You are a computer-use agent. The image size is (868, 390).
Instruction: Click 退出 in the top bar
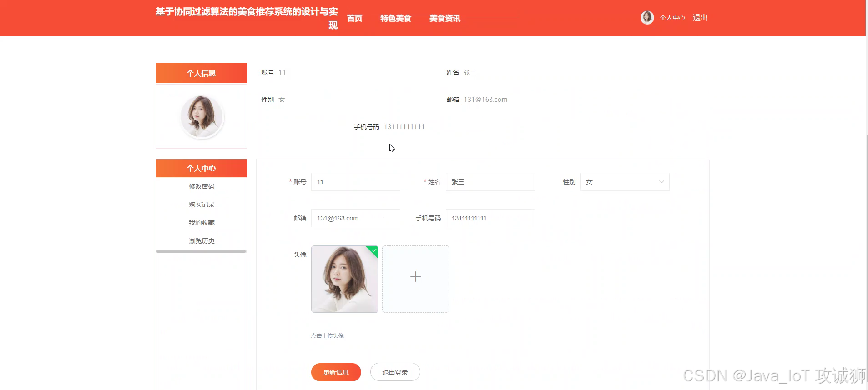tap(700, 18)
